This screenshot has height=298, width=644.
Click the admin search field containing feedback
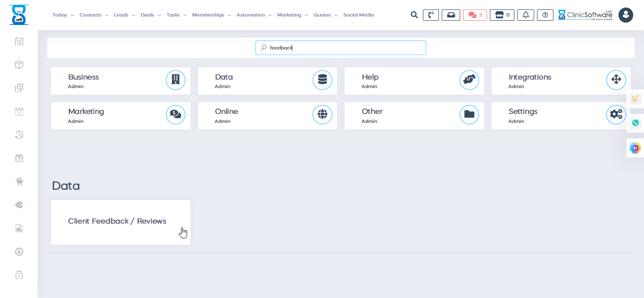tap(340, 48)
